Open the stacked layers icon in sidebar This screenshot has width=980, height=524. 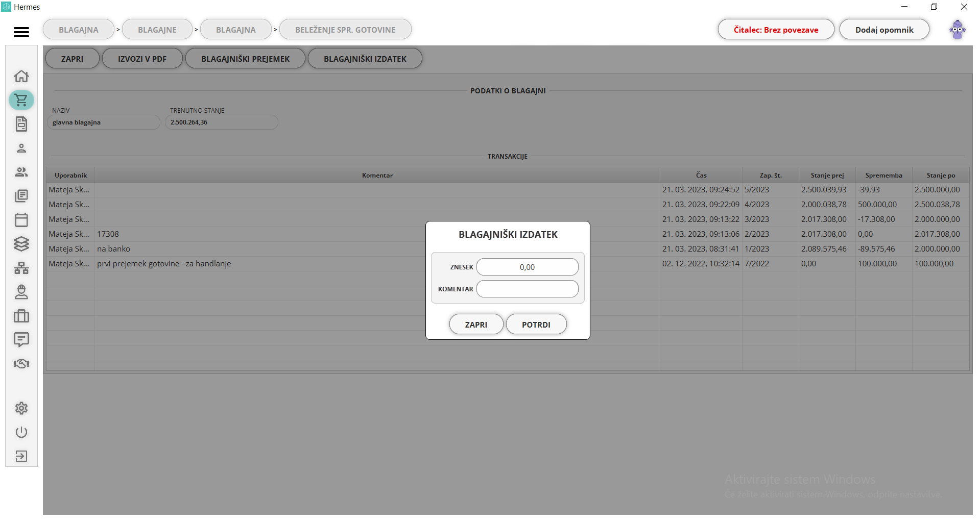tap(21, 244)
